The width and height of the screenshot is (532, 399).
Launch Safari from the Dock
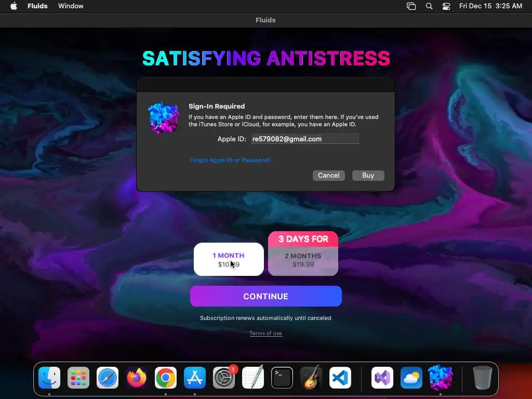(108, 378)
